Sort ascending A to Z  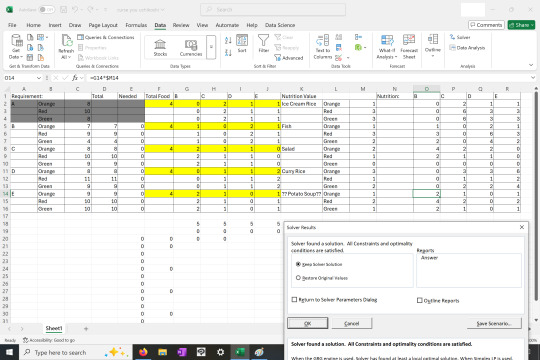pos(228,41)
